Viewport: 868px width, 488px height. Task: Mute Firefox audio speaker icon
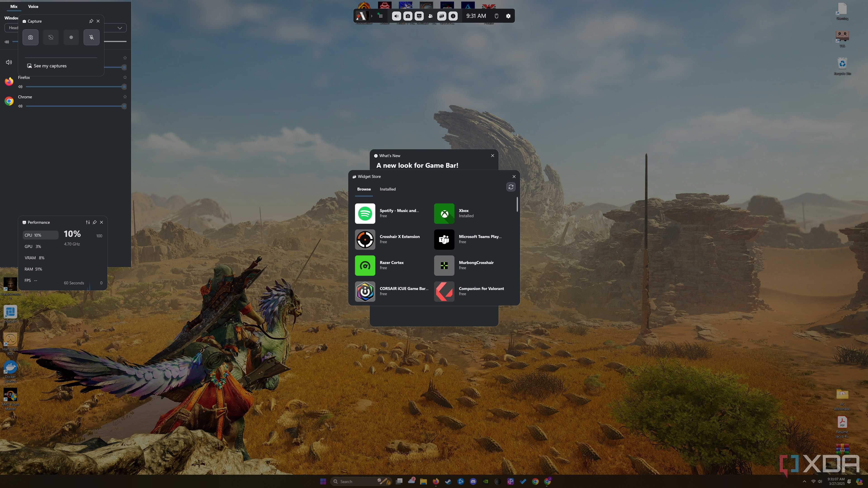click(x=20, y=87)
